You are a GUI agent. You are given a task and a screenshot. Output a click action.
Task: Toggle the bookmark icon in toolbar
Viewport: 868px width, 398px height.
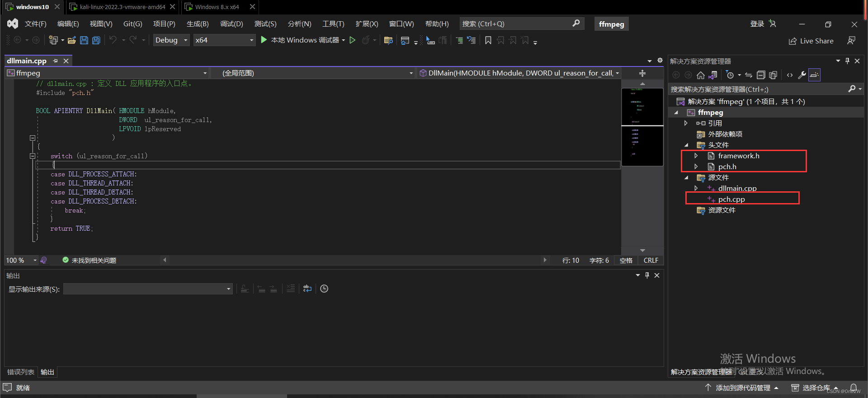[488, 40]
